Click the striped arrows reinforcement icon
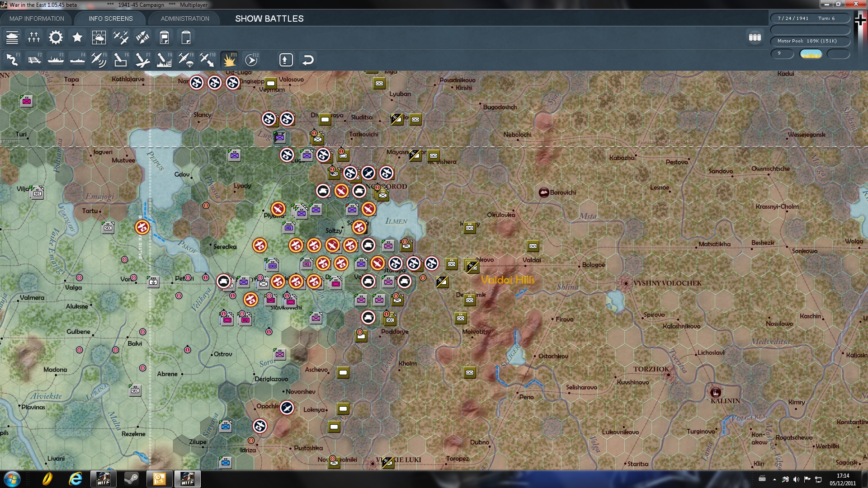This screenshot has height=488, width=868. click(x=142, y=38)
